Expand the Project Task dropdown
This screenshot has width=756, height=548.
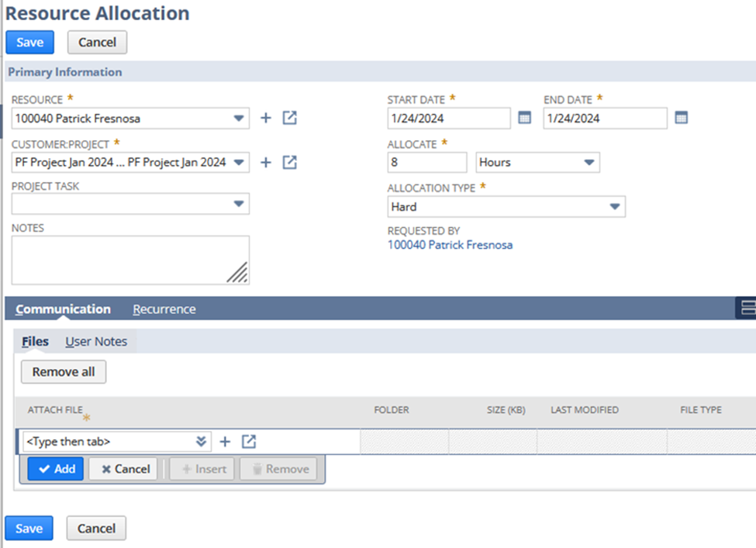[239, 204]
